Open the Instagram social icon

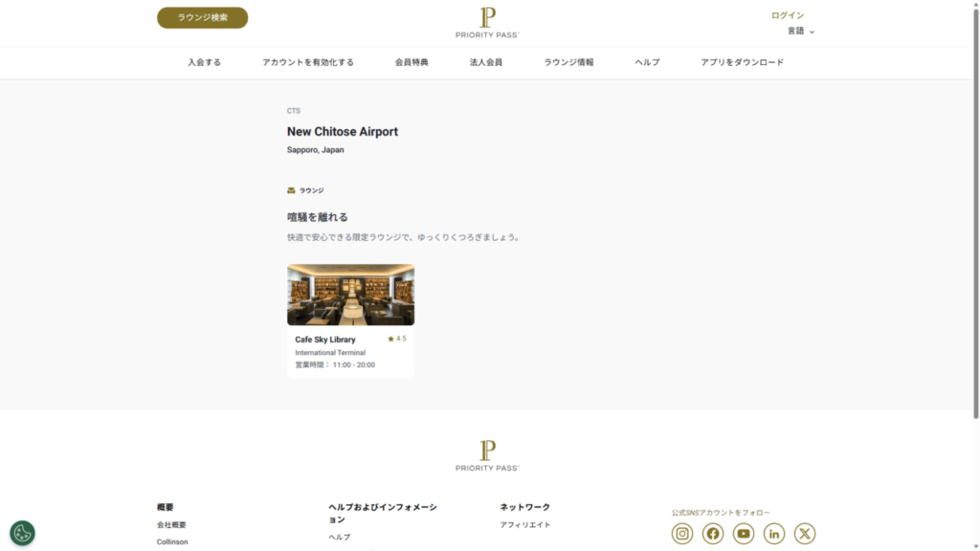click(x=681, y=534)
